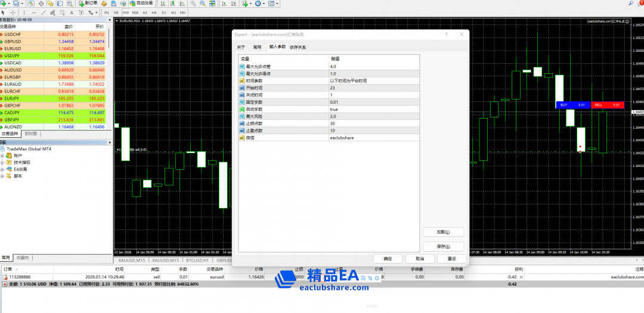Screen dimensions: 644x313
Task: Click the blue BUY one-click trade button
Action: 563,105
